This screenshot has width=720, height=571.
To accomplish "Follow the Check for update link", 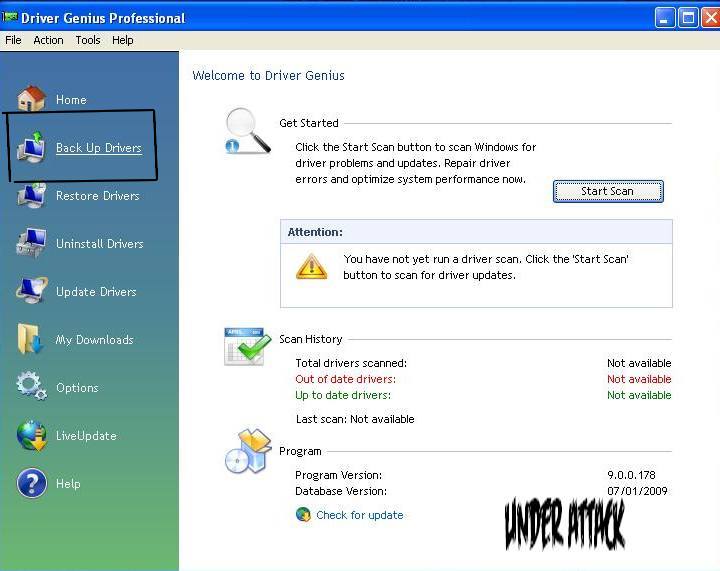I will [360, 515].
